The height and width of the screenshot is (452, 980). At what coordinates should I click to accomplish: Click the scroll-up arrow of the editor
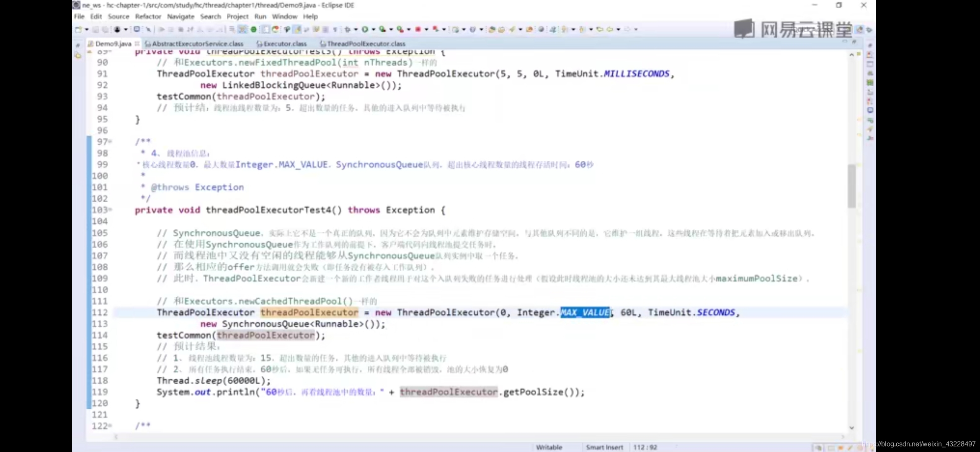pos(851,55)
